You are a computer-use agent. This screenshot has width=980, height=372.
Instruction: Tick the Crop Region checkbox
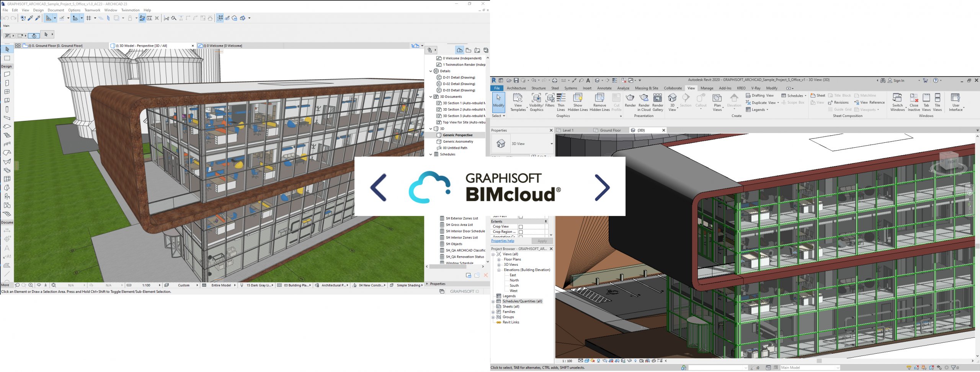click(x=521, y=232)
